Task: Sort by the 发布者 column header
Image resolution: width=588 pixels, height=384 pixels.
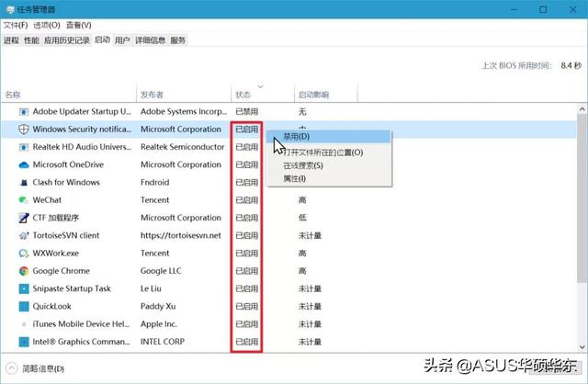Action: click(184, 95)
